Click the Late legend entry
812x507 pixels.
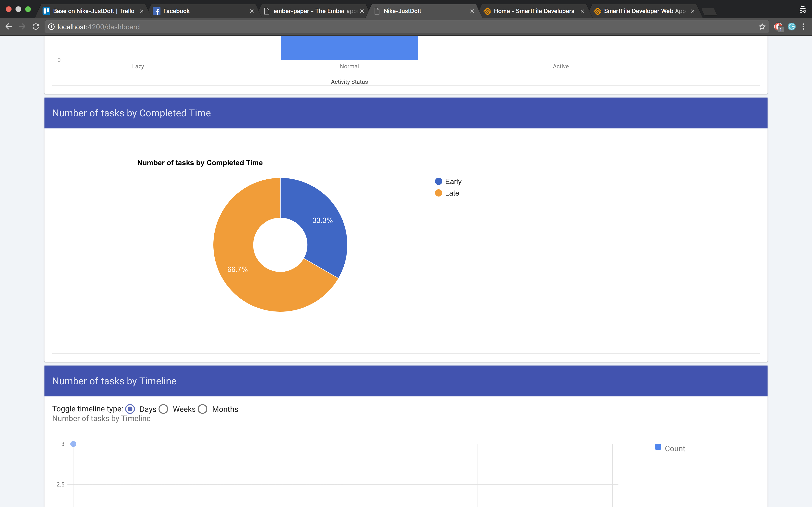(x=452, y=193)
